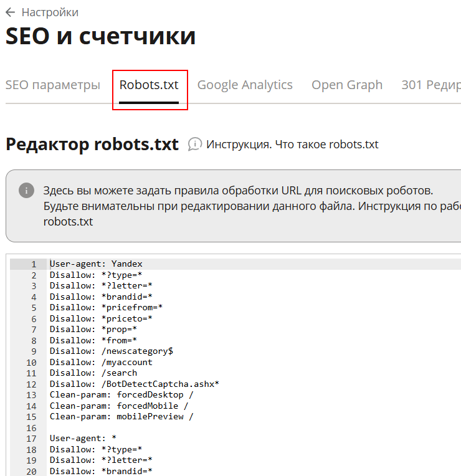Open the Настройки breadcrumb link

point(50,12)
